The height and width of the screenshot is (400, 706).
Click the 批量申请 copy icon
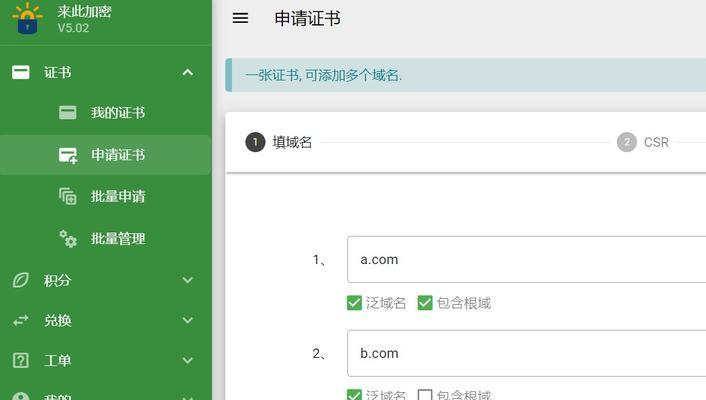[x=68, y=196]
